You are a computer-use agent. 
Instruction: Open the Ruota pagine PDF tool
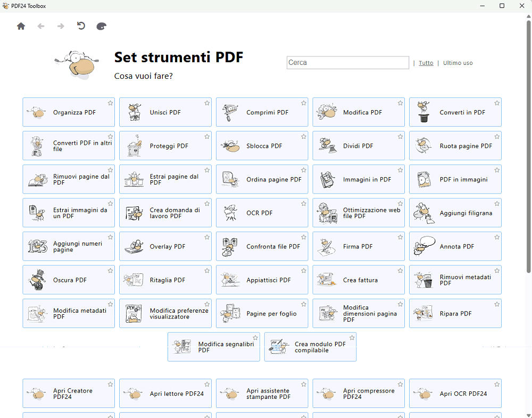click(455, 146)
